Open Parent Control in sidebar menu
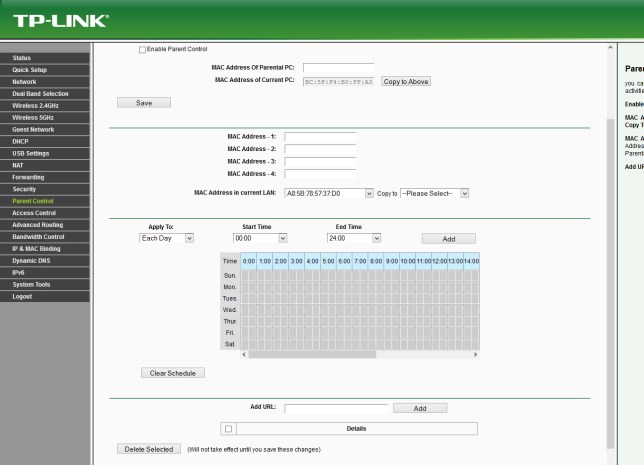The image size is (644, 465). [34, 201]
